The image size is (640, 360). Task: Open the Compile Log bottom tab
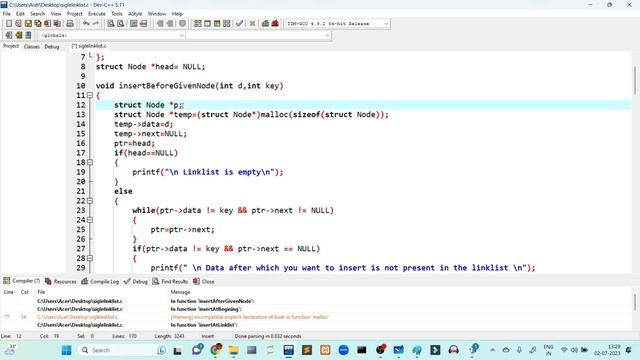tap(100, 281)
